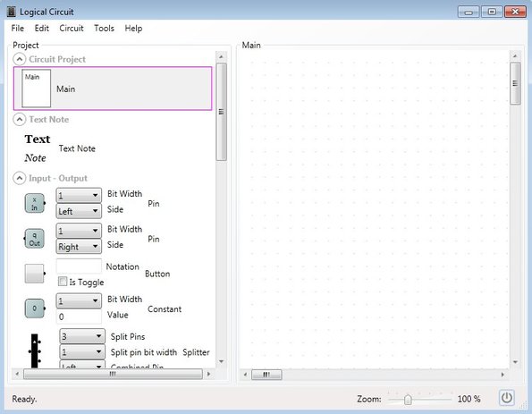Open the Right Side dropdown
Screen dimensions: 532x414
click(79, 247)
